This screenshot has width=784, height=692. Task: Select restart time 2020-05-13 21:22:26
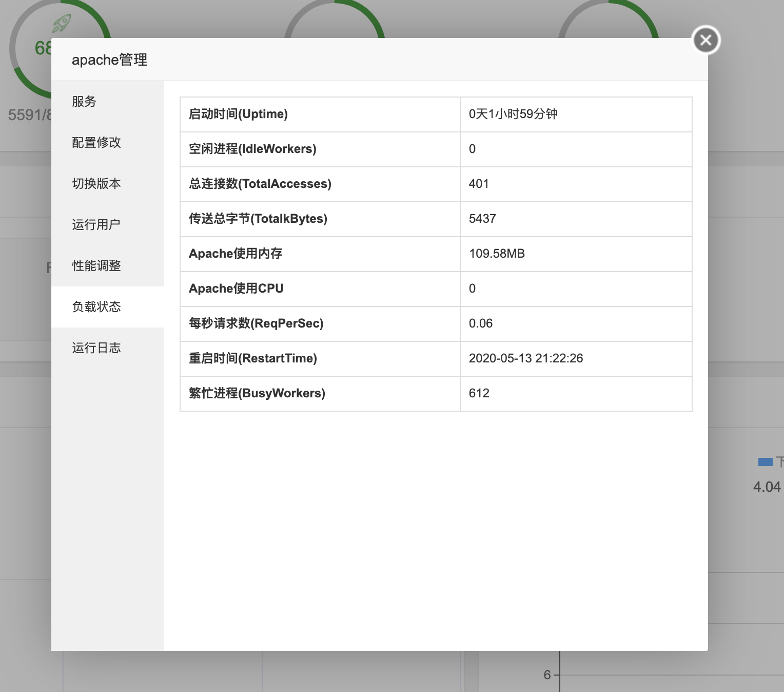[526, 358]
